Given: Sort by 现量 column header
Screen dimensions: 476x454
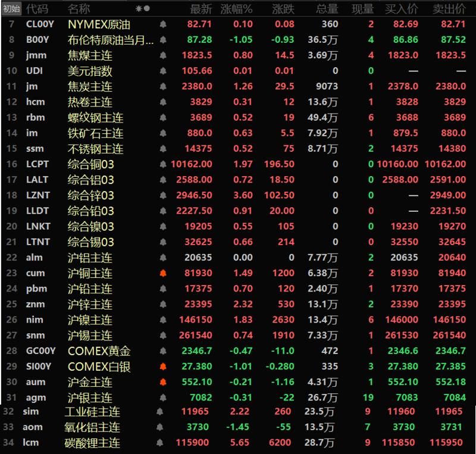Looking at the screenshot, I should pyautogui.click(x=363, y=9).
